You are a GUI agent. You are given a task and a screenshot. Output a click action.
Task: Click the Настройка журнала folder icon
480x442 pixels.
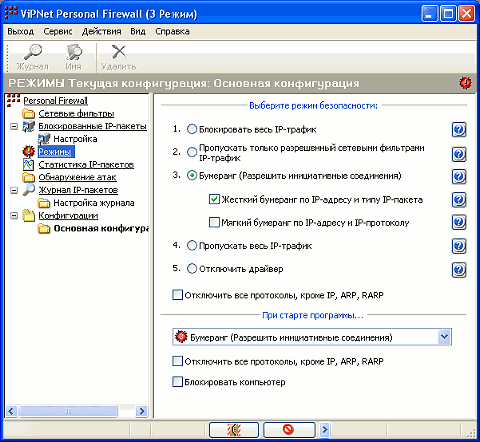tap(44, 203)
